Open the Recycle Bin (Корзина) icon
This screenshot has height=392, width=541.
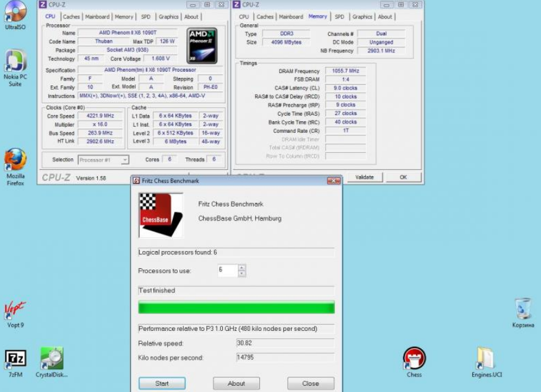pos(523,313)
